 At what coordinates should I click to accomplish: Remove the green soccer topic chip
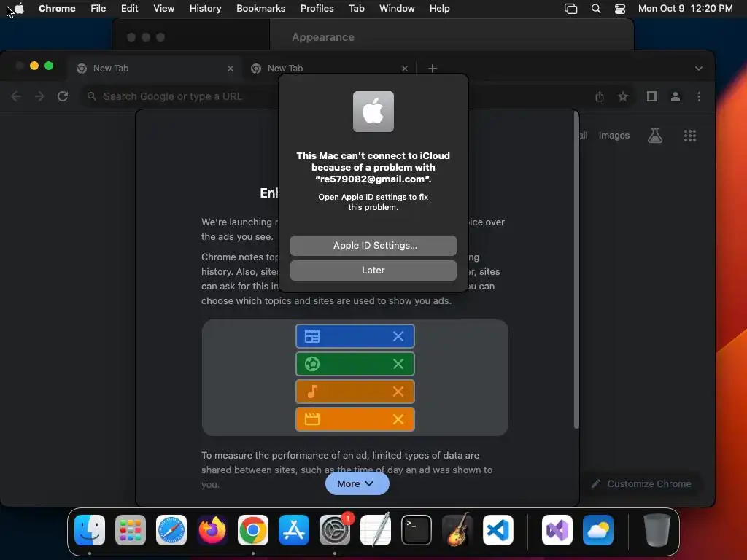(x=398, y=364)
